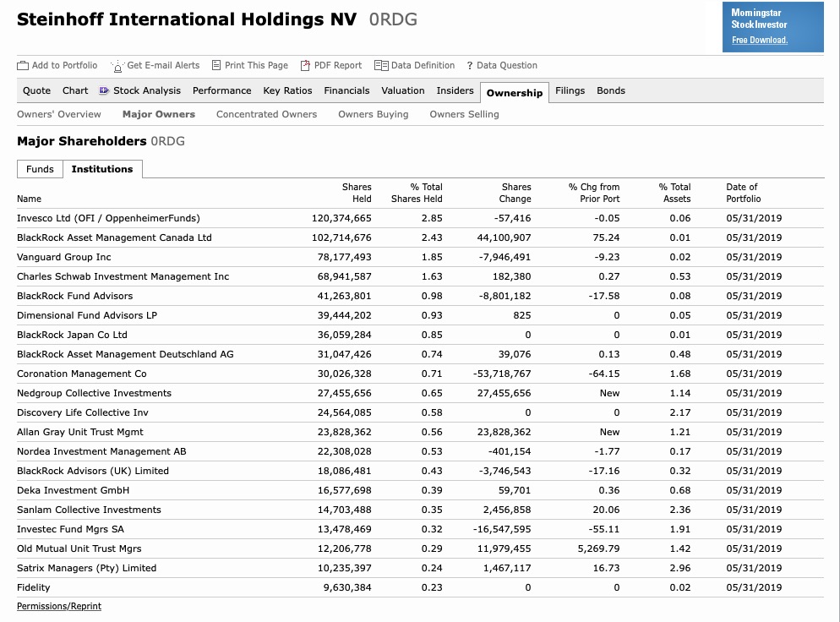Viewport: 840px width, 622px height.
Task: Select Owners Buying in the subnavigation
Action: pos(373,113)
